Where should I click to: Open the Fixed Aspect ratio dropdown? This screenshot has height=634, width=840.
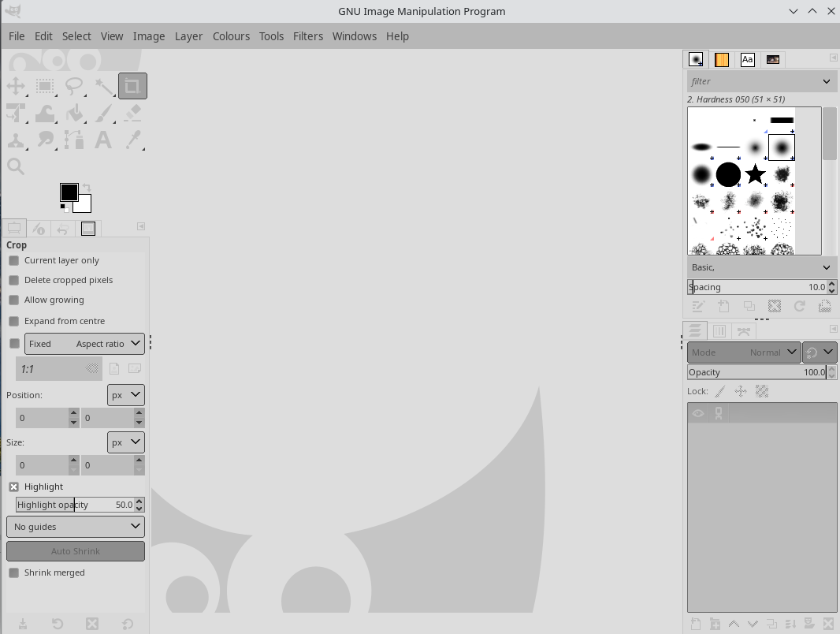(84, 344)
